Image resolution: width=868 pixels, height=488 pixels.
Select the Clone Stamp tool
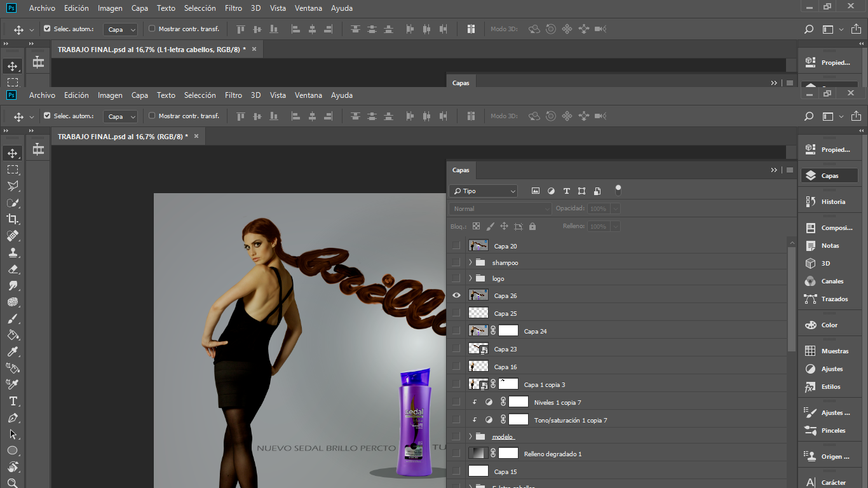pyautogui.click(x=13, y=252)
